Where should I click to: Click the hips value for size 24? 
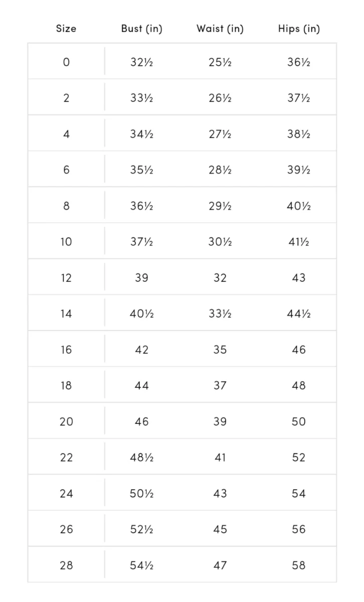(298, 494)
